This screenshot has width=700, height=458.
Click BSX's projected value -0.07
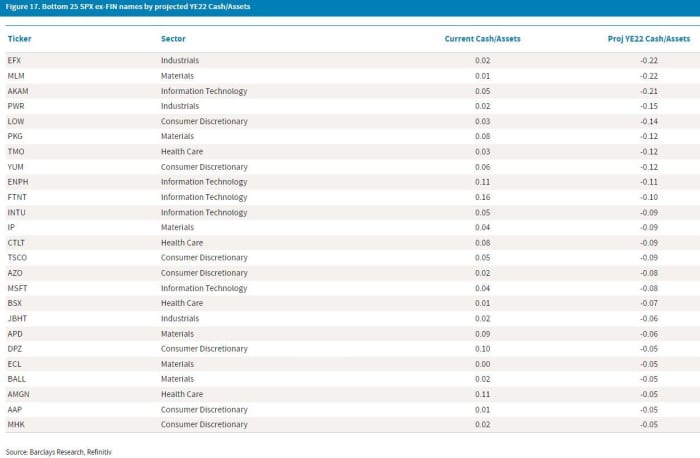(x=649, y=304)
